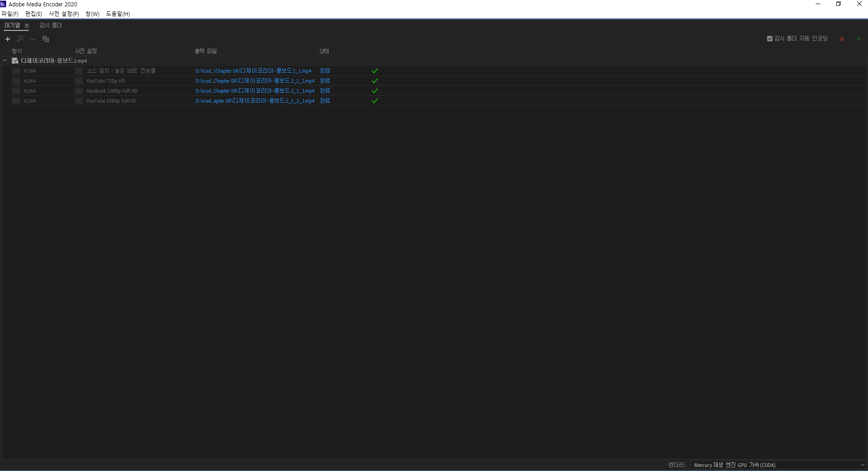Click the Adobe Media Encoder app icon in title bar
Image resolution: width=868 pixels, height=471 pixels.
click(3, 4)
